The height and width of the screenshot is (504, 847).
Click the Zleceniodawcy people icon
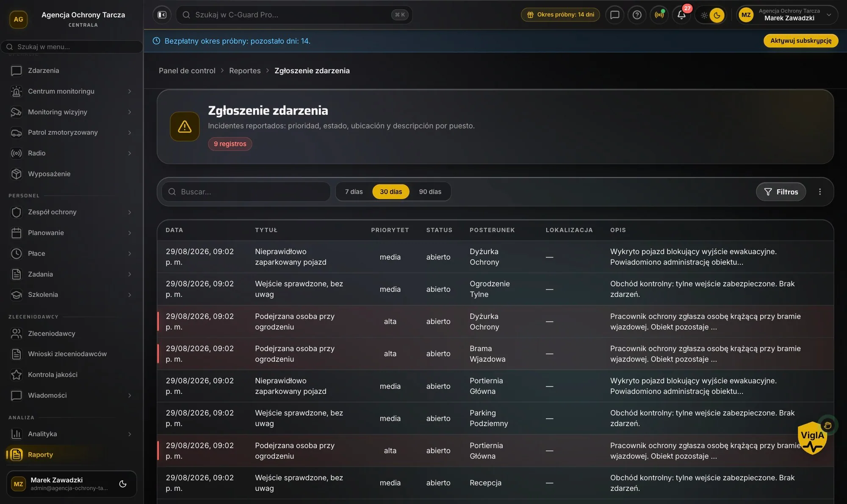(x=16, y=334)
